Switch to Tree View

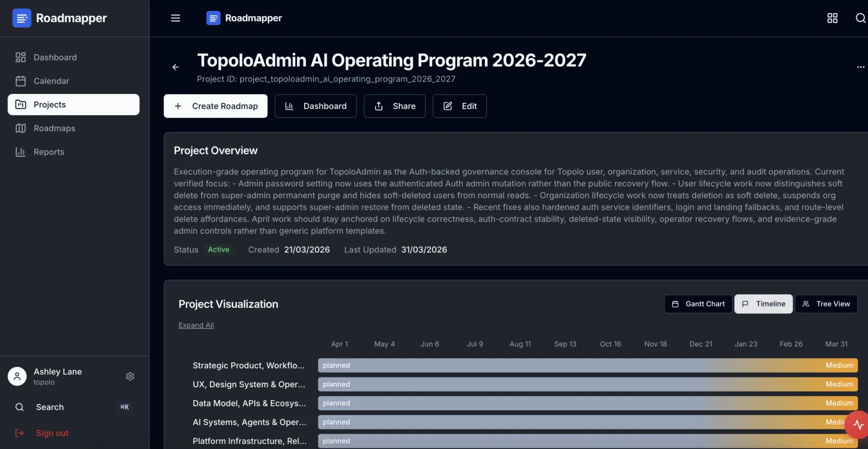(x=826, y=304)
